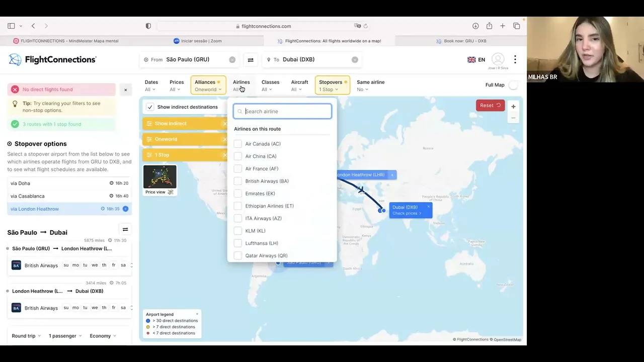Viewport: 644px width, 362px height.
Task: Turn on the Full Map toggle
Action: coord(513,85)
